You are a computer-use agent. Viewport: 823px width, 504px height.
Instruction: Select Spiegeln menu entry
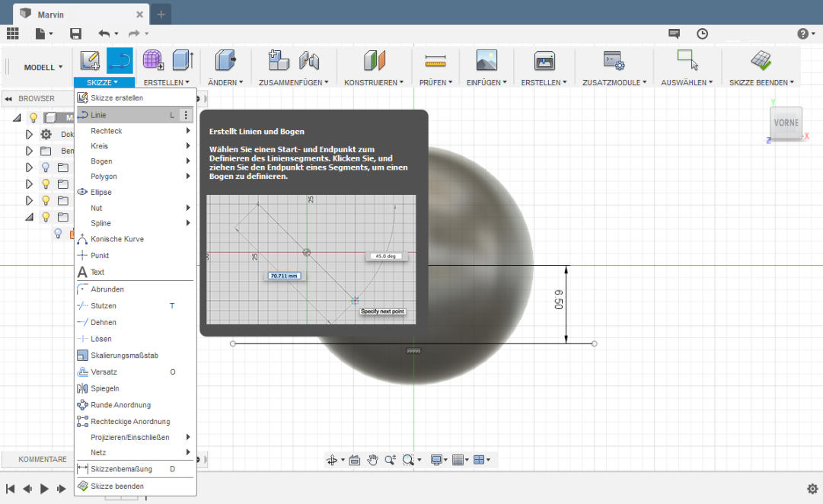[x=134, y=388]
